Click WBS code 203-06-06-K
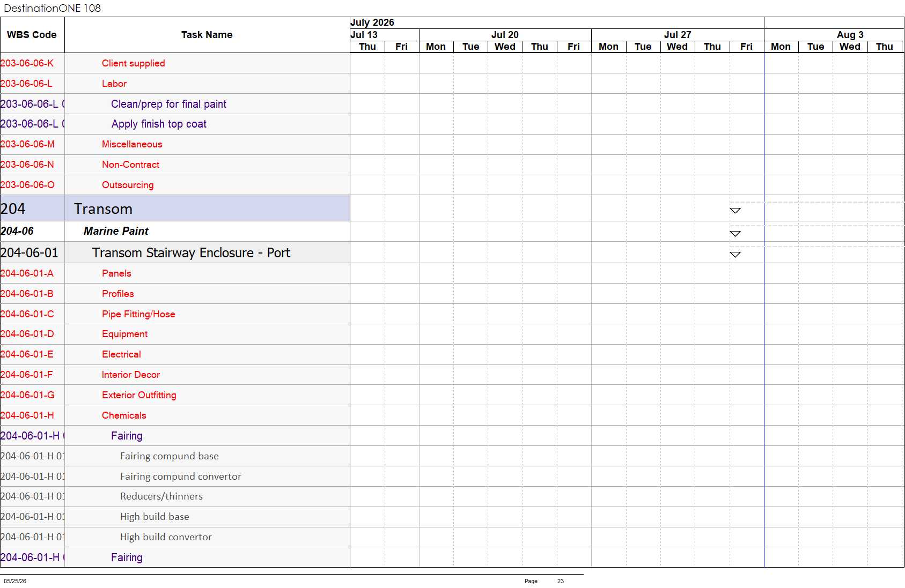The width and height of the screenshot is (905, 588). click(27, 63)
